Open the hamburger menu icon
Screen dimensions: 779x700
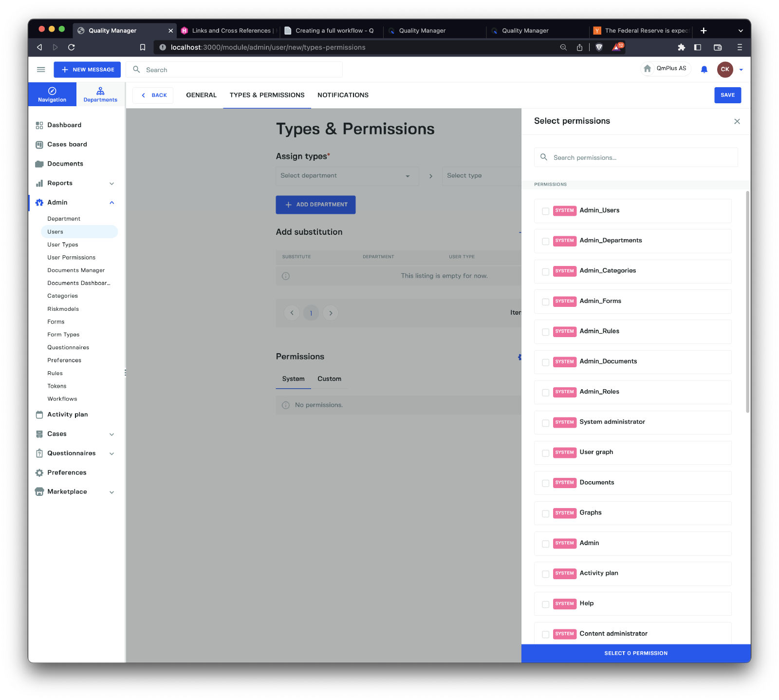[41, 70]
